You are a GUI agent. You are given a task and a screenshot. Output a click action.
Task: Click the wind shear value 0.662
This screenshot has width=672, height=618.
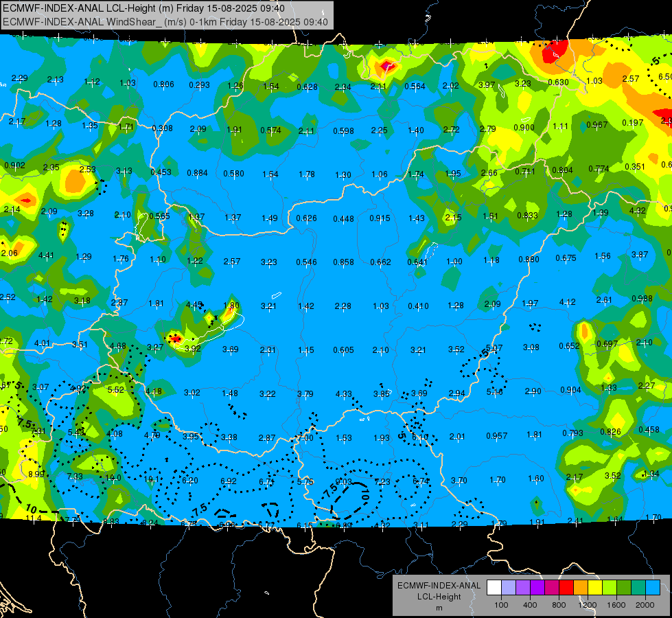pos(380,262)
